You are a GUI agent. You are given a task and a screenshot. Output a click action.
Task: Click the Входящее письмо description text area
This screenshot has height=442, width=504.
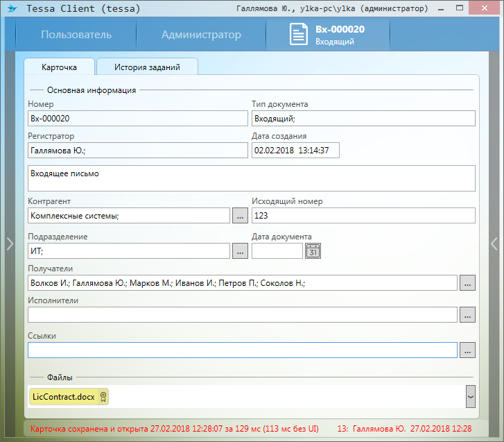(251, 178)
